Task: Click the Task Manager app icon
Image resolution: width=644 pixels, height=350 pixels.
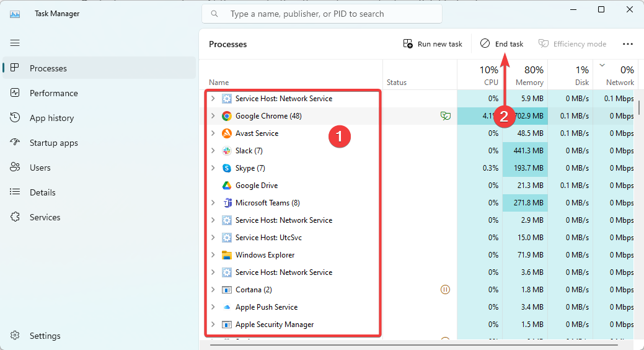Action: (x=15, y=14)
